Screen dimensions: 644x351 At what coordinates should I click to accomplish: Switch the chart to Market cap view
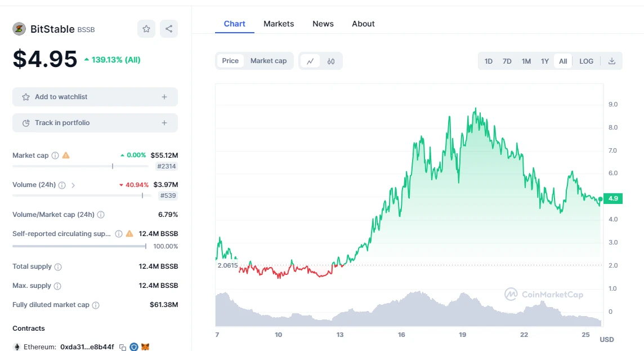(x=269, y=61)
